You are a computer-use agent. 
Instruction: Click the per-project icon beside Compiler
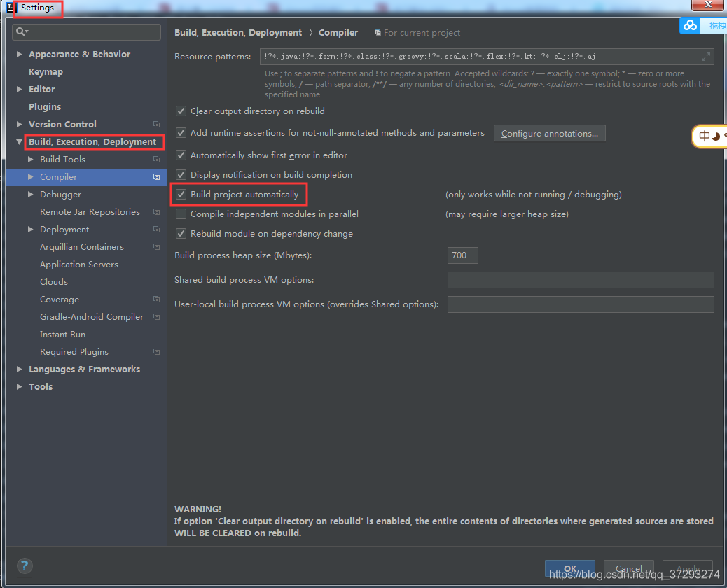(157, 177)
